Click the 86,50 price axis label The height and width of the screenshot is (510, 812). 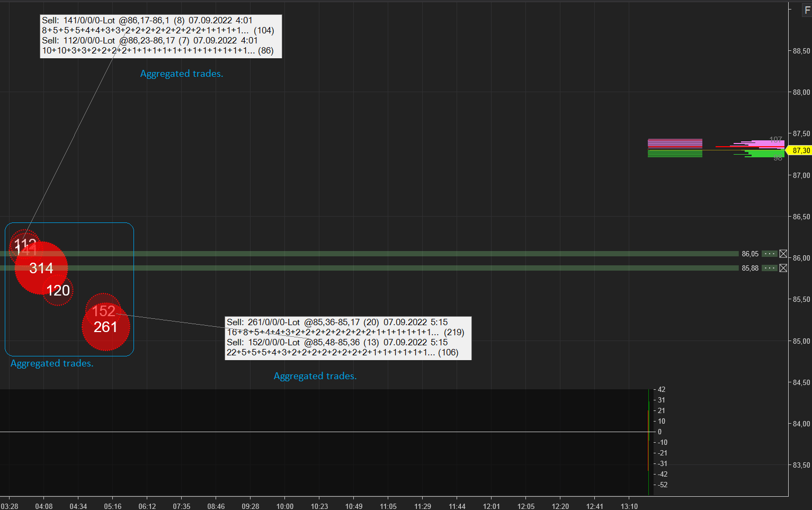coord(801,217)
